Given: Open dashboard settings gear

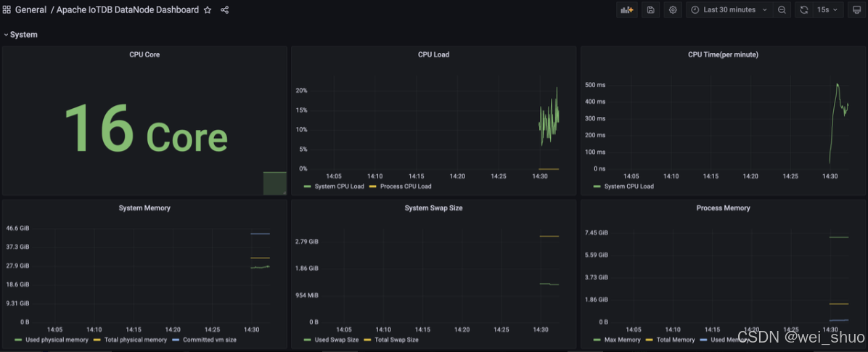Looking at the screenshot, I should click(x=673, y=10).
